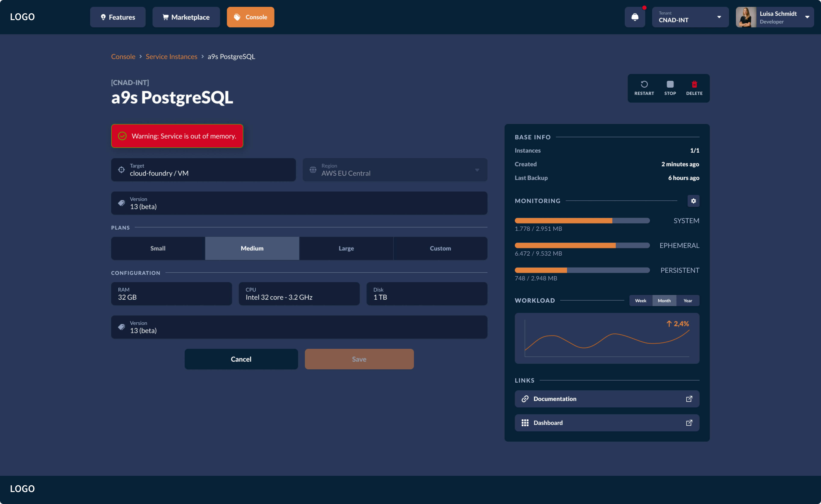
Task: Expand the Tenant CNAD-INT dropdown
Action: (690, 17)
